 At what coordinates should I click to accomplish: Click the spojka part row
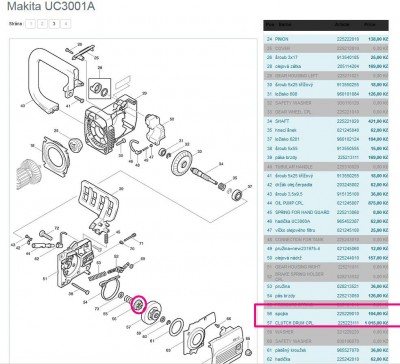[x=327, y=314]
